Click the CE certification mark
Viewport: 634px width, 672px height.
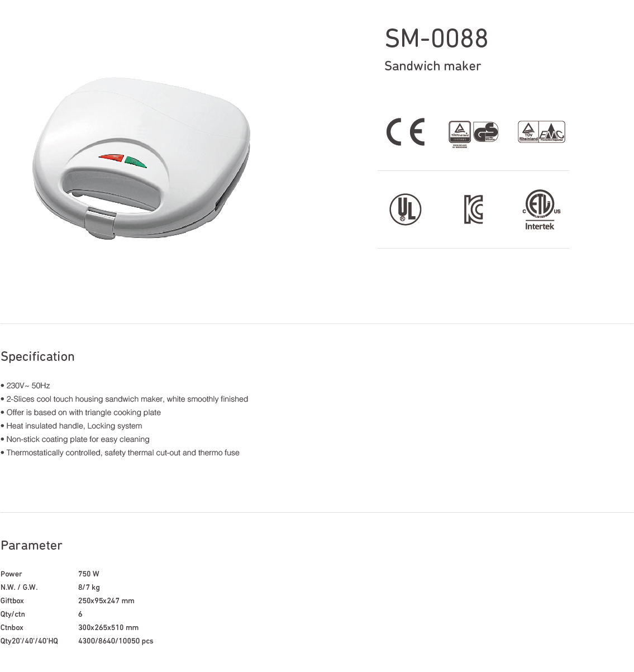point(406,132)
